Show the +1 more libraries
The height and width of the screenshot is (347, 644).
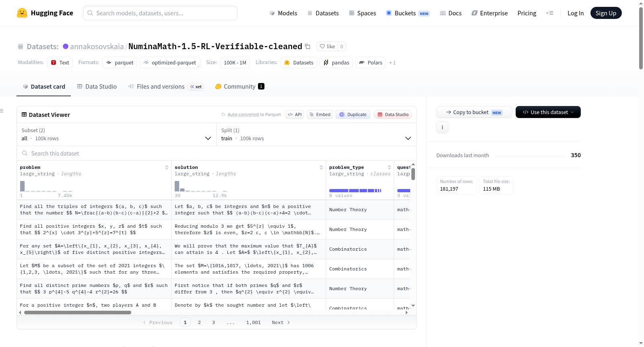pyautogui.click(x=392, y=62)
